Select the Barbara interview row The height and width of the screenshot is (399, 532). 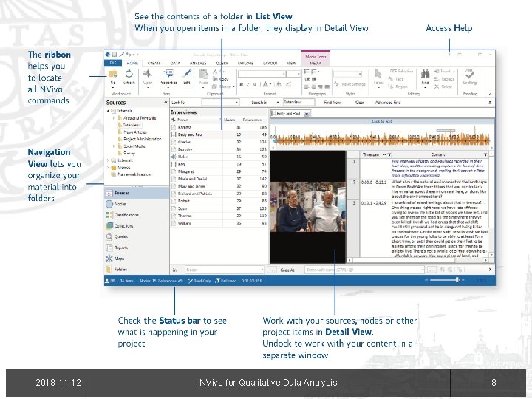(219, 127)
